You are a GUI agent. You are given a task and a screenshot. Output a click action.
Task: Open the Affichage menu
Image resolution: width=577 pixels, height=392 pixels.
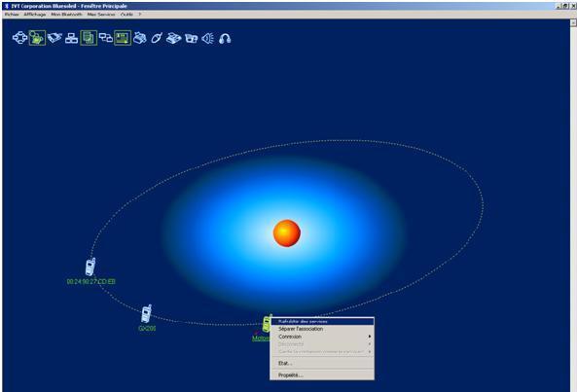tap(35, 15)
